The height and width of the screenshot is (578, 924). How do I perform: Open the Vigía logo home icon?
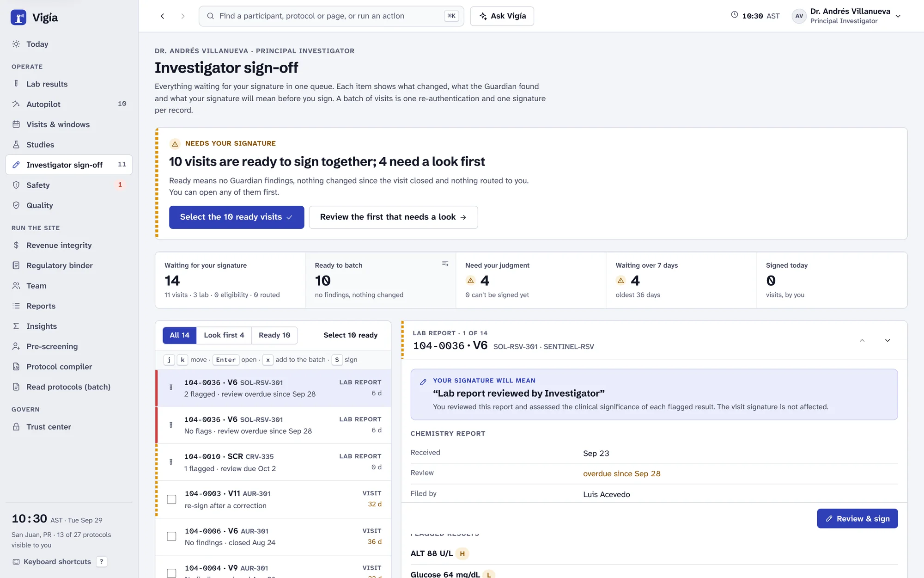[18, 18]
